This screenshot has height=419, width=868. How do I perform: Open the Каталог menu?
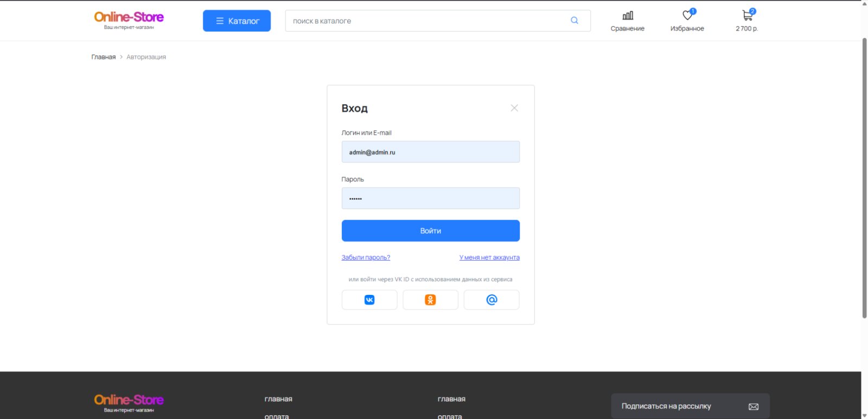coord(237,21)
